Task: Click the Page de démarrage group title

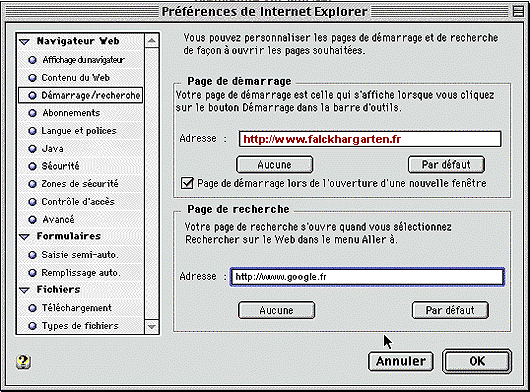Action: pos(239,81)
